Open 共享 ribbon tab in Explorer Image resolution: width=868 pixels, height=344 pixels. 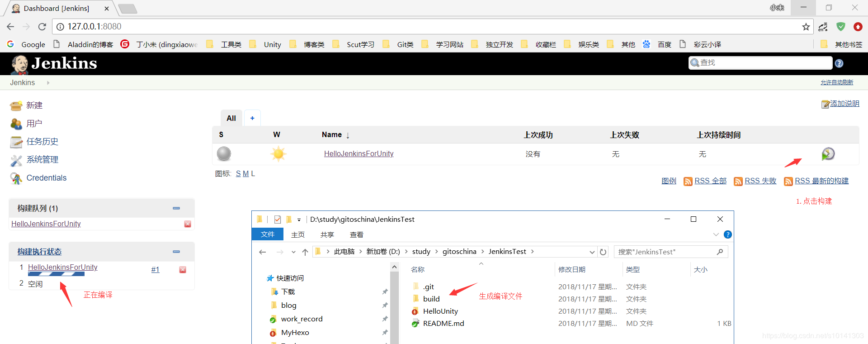327,235
